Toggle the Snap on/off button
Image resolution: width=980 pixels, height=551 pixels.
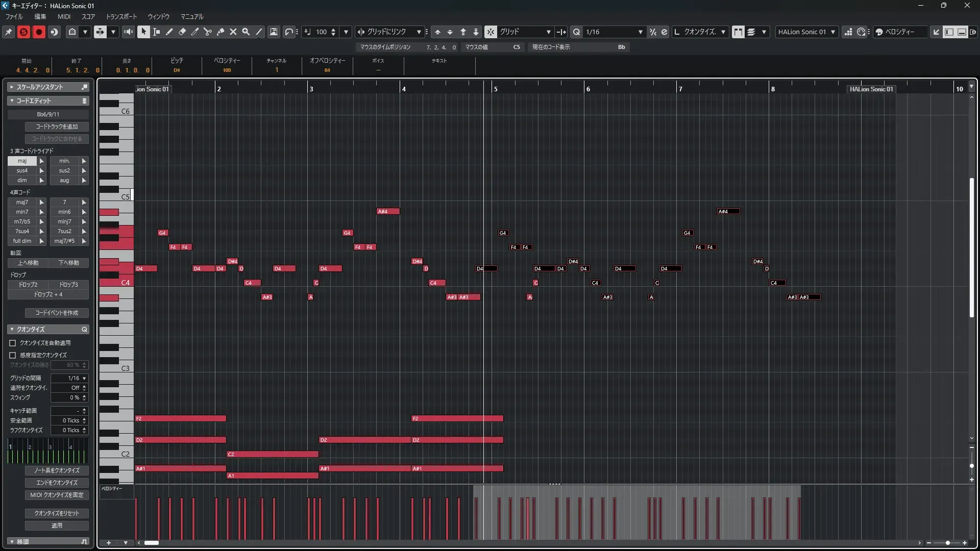tap(491, 32)
